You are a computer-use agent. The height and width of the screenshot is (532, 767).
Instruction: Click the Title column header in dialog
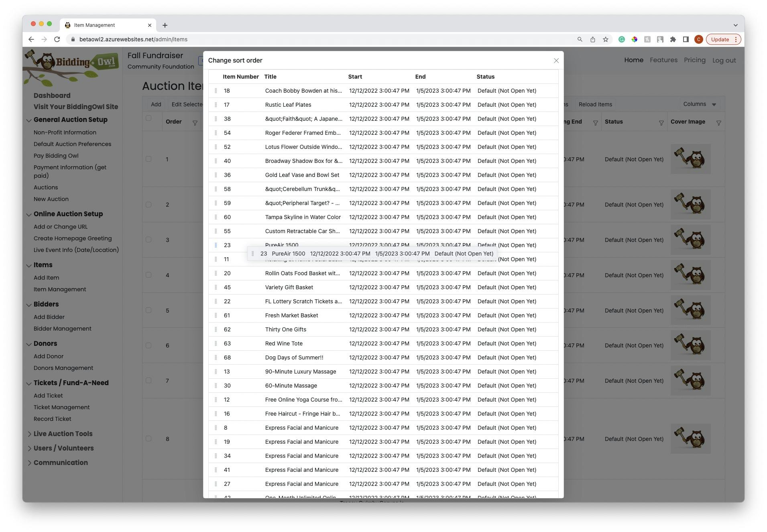point(270,77)
